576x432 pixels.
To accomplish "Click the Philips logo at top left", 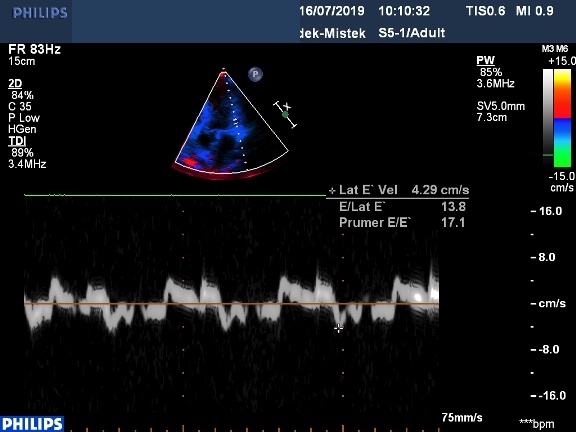I will [40, 14].
